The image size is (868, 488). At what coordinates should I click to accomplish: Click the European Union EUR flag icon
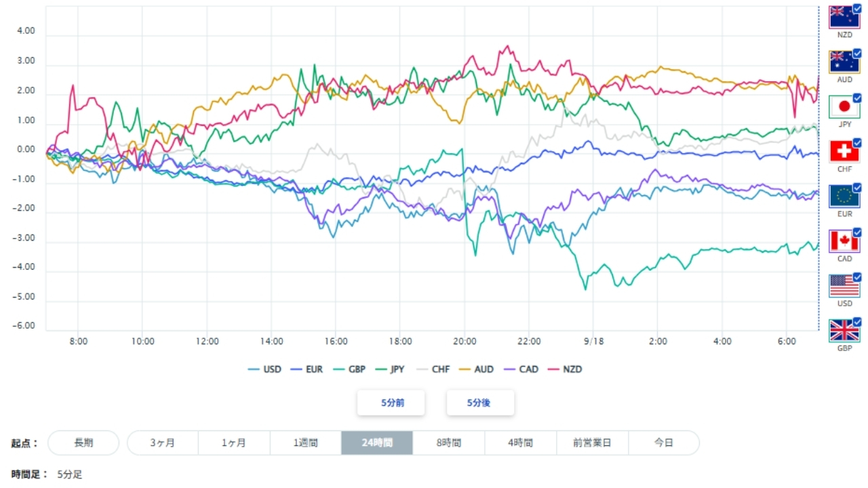coord(844,196)
